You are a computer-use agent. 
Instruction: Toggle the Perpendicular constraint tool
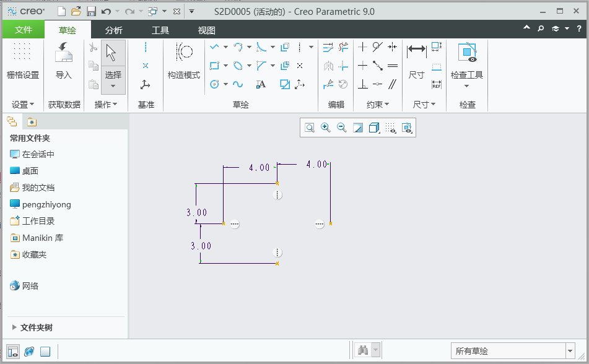point(364,85)
